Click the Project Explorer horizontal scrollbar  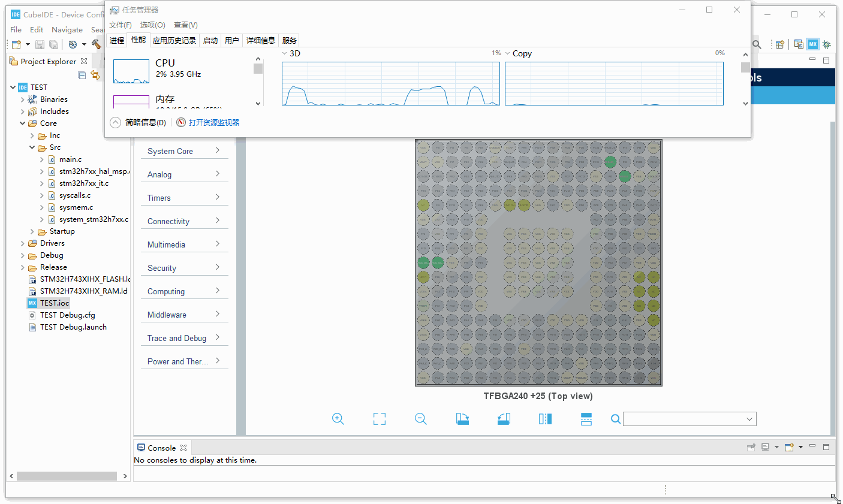tap(67, 476)
